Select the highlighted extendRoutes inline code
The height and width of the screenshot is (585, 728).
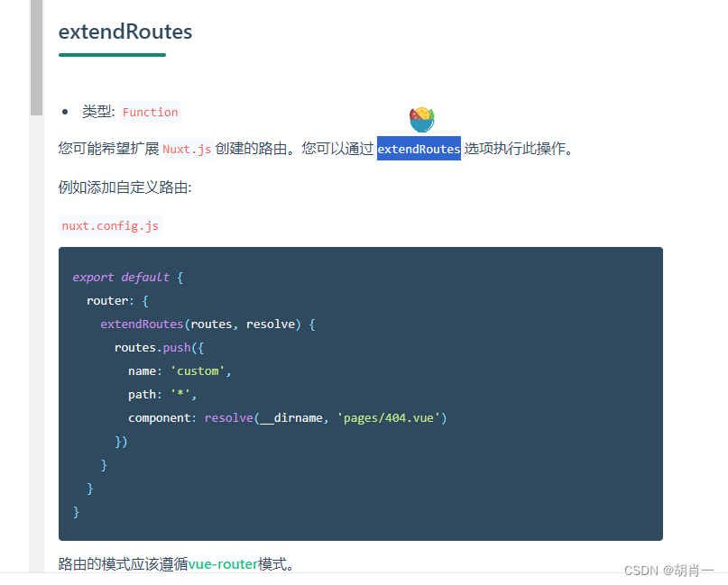point(419,149)
